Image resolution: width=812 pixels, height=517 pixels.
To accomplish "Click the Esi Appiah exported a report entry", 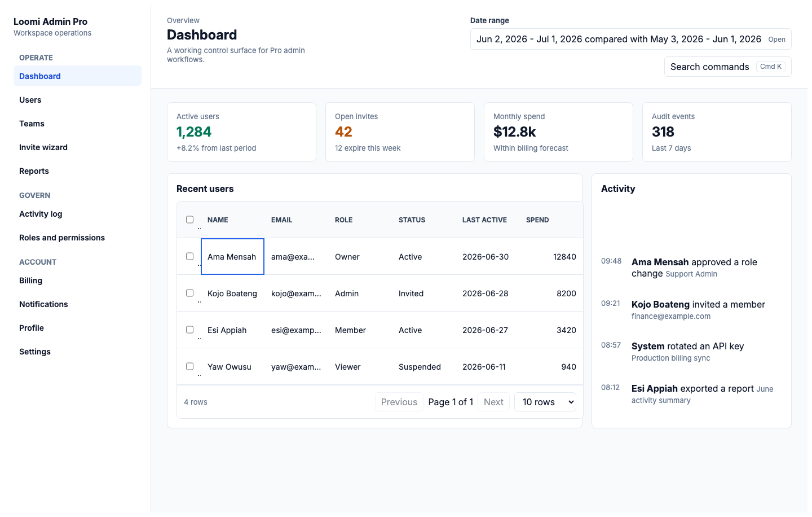I will tap(691, 394).
